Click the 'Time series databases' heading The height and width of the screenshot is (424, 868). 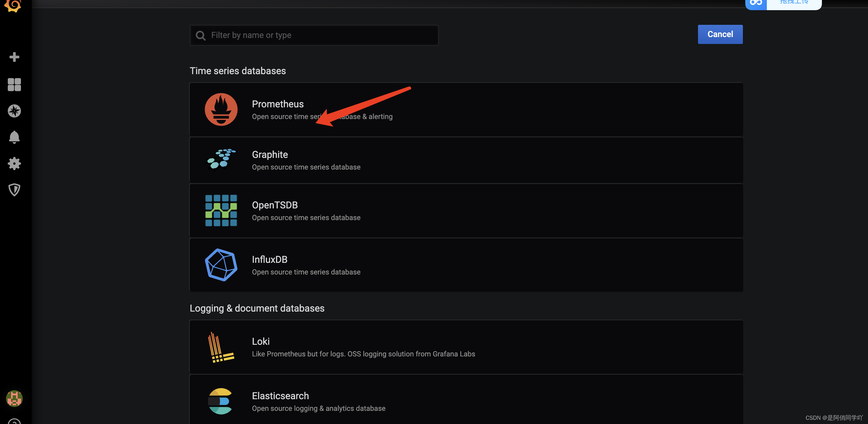(x=238, y=71)
